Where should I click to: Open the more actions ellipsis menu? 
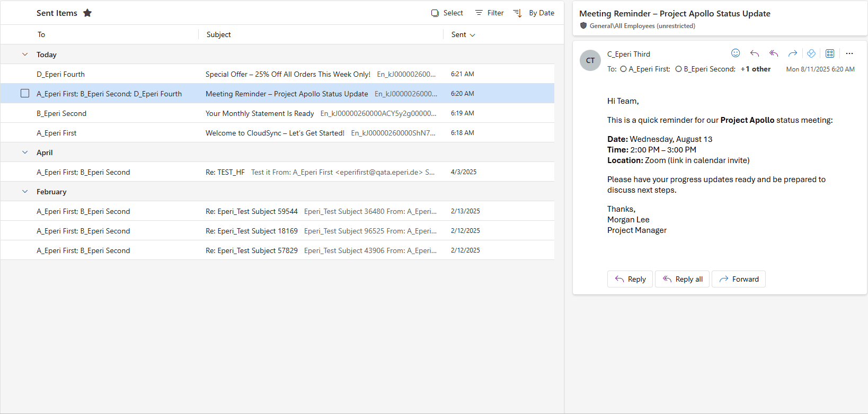[x=849, y=53]
